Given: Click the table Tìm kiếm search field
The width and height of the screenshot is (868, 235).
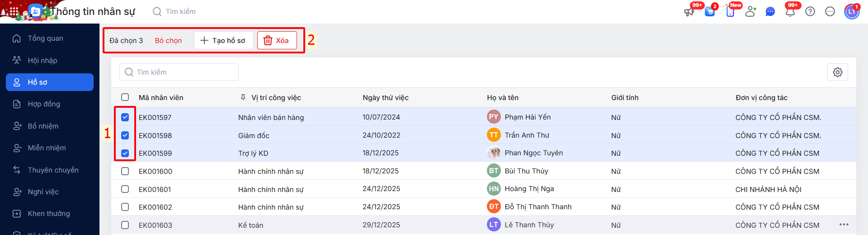Looking at the screenshot, I should [179, 72].
